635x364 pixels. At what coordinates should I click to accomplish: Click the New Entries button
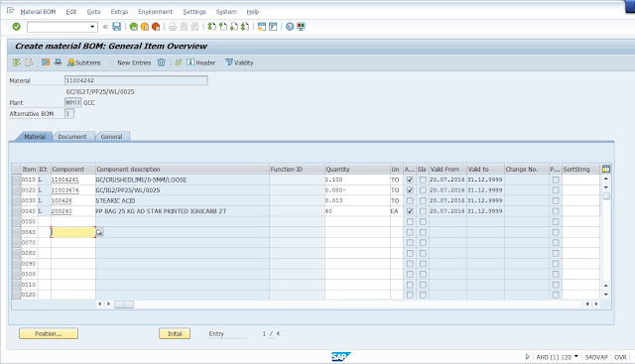click(134, 62)
